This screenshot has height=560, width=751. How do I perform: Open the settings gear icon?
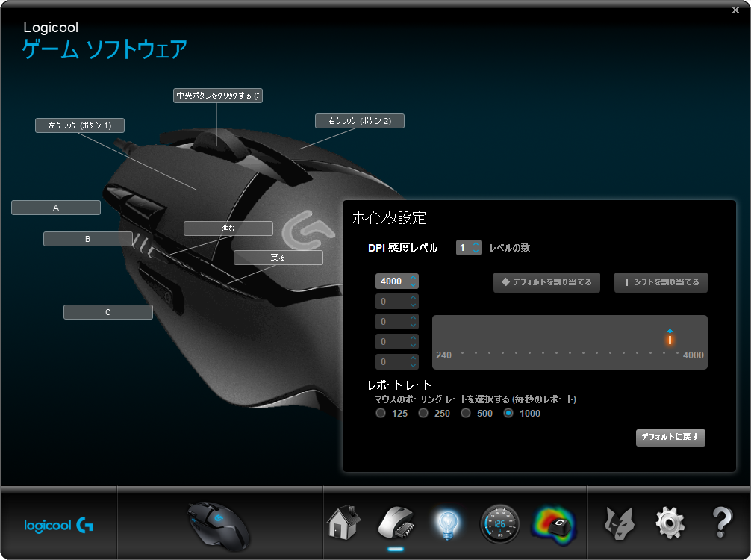(x=670, y=523)
